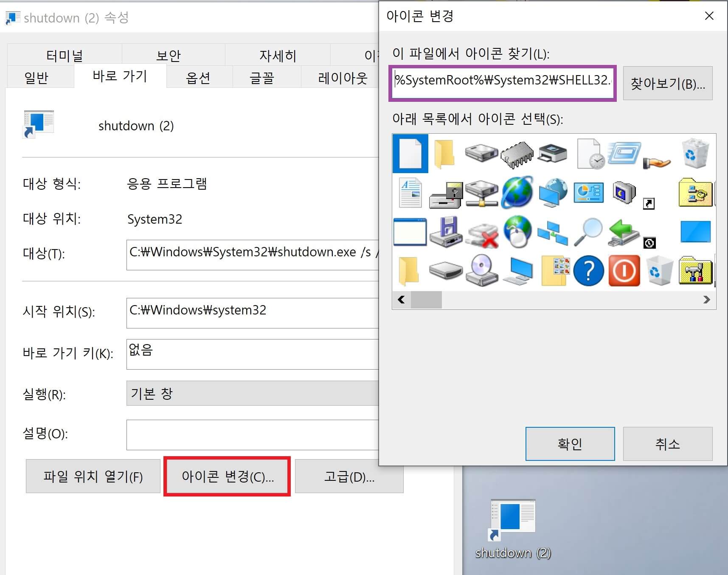The image size is (728, 575).
Task: Click the 취소 button
Action: coord(668,444)
